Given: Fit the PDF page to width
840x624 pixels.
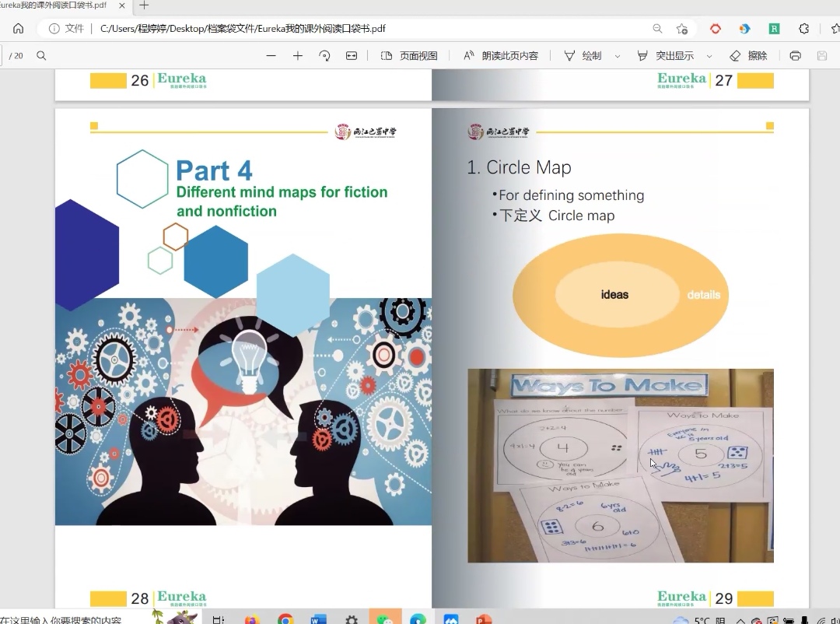Looking at the screenshot, I should [352, 55].
